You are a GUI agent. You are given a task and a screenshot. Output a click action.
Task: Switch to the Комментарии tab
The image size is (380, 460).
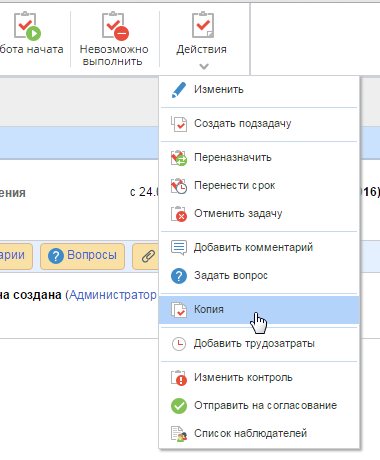pyautogui.click(x=16, y=256)
